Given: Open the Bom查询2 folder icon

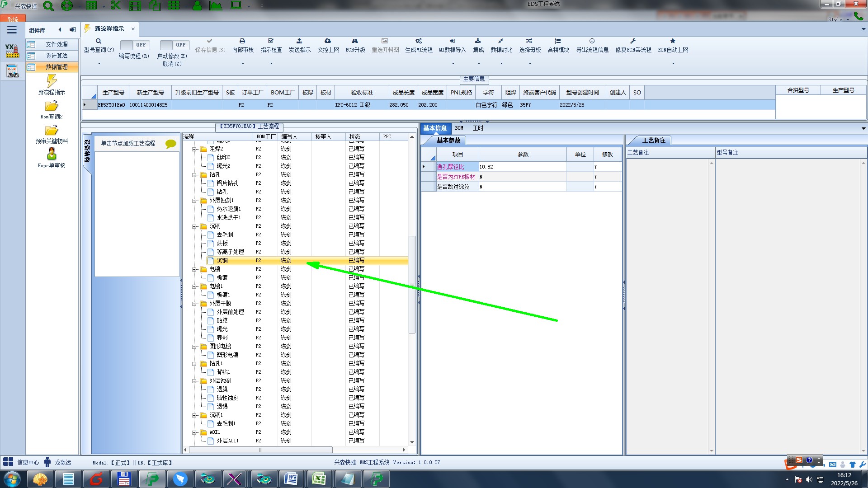Looking at the screenshot, I should point(52,106).
